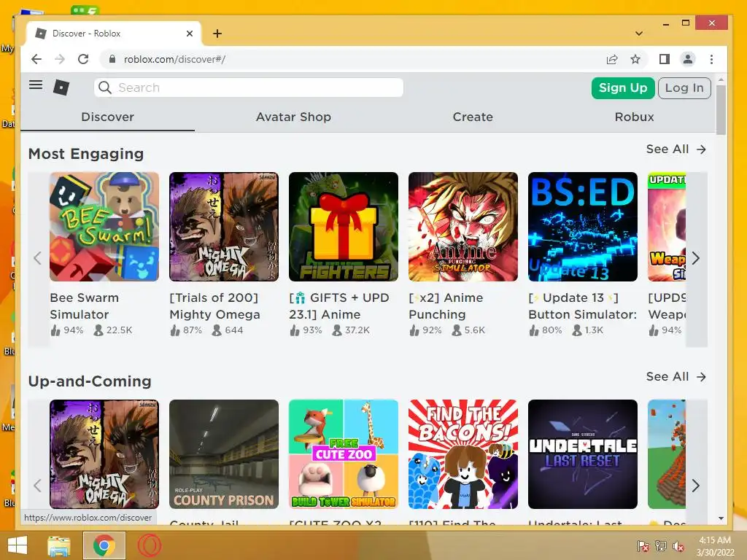Click the padlock site info icon
The image size is (747, 560).
coord(112,59)
